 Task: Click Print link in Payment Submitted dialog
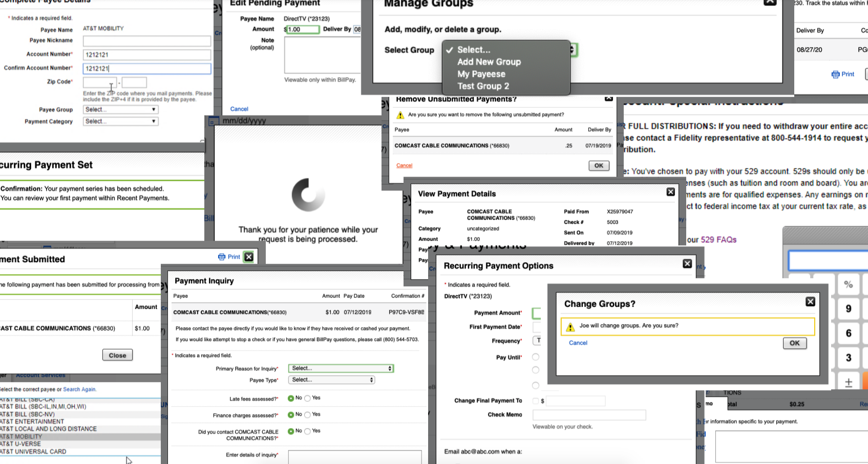pos(234,257)
